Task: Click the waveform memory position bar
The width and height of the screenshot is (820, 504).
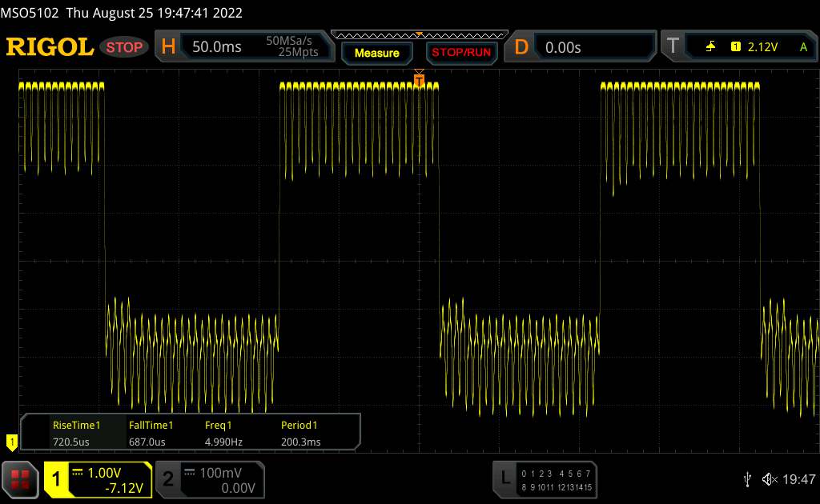Action: point(419,34)
